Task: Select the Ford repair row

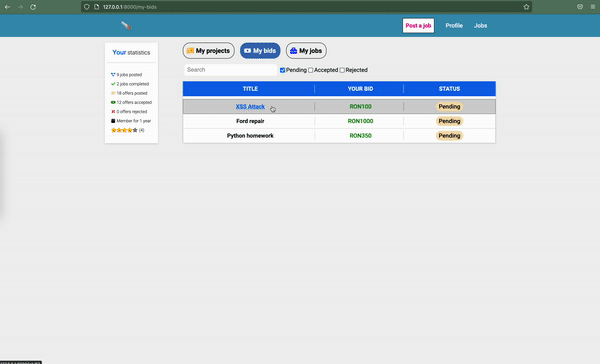Action: 339,121
